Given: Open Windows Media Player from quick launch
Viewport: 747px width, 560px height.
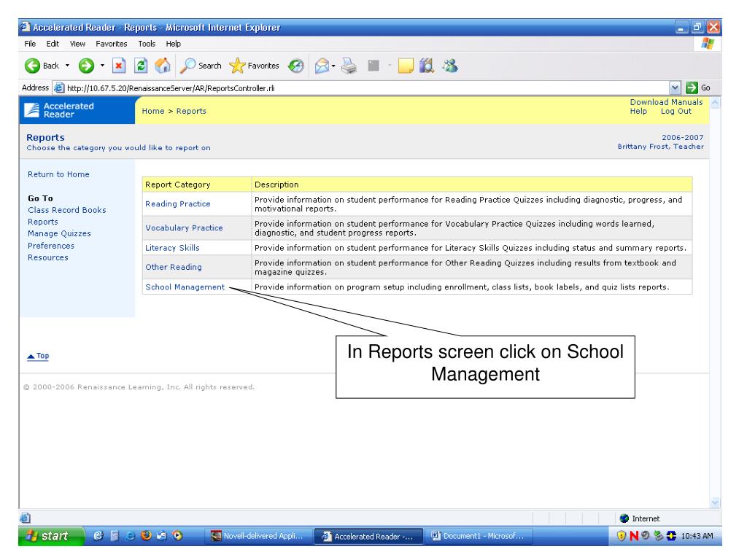Looking at the screenshot, I should pos(178,536).
